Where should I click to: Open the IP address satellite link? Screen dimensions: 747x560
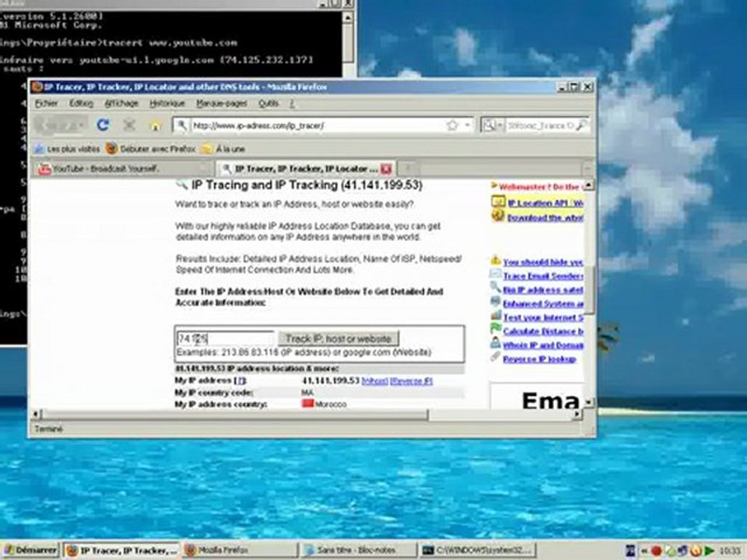(x=542, y=289)
